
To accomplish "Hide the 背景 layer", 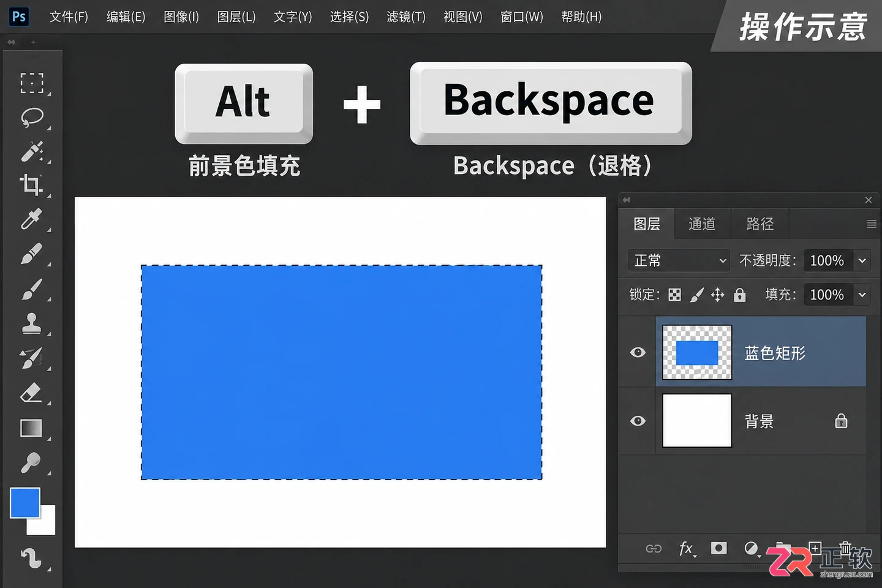I will pos(638,421).
